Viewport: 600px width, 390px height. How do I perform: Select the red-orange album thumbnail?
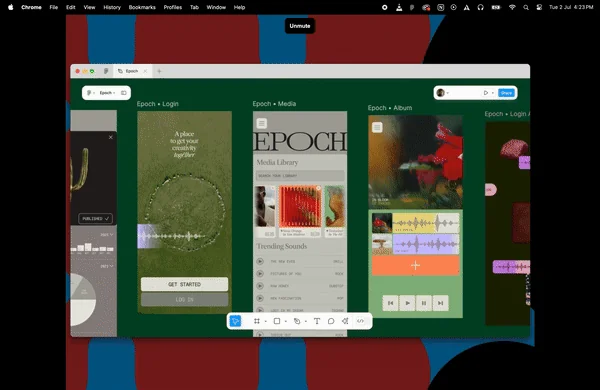pos(300,207)
